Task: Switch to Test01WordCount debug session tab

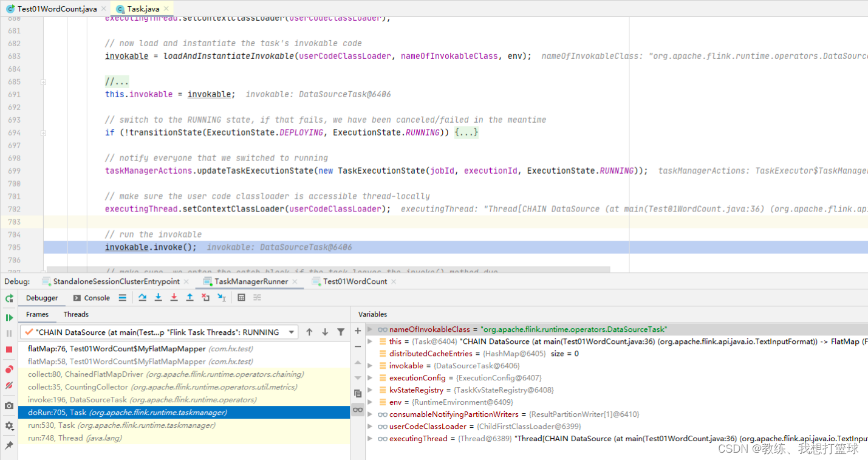Action: coord(355,281)
